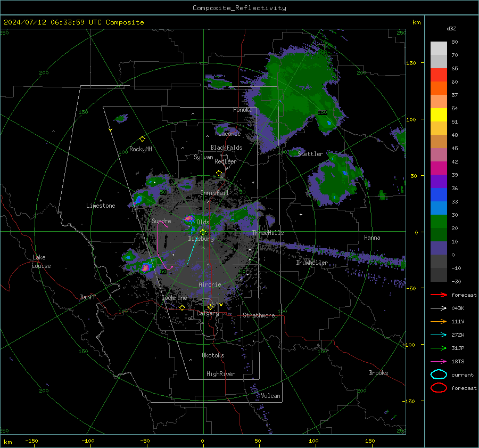Click the yellow radar-site diamond above Didsbury
This screenshot has width=479, height=448.
203,232
